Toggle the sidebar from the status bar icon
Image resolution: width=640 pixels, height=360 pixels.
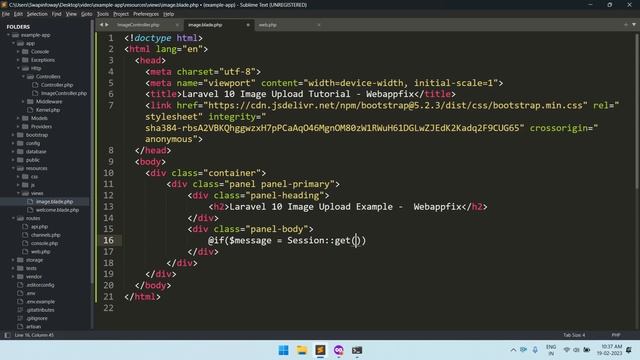pyautogui.click(x=7, y=335)
